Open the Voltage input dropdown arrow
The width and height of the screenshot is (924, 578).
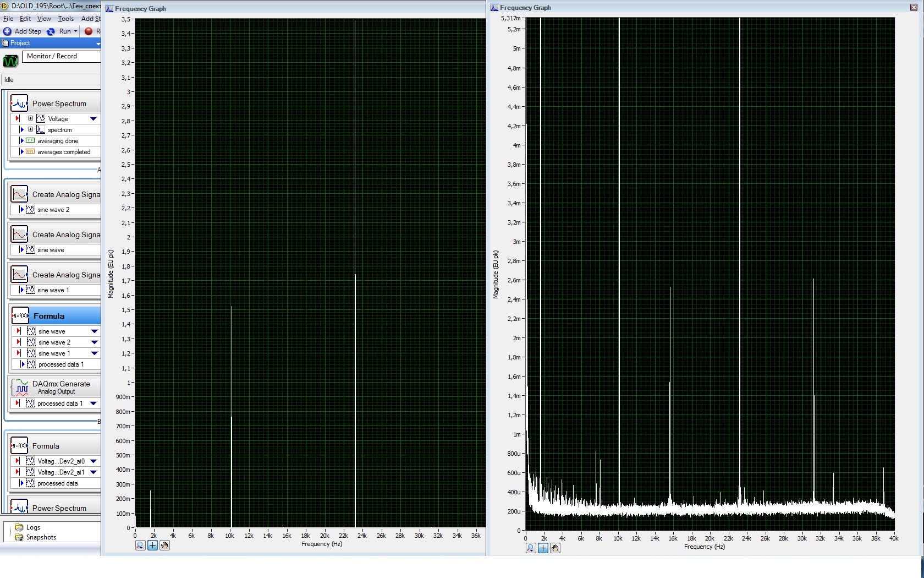(x=94, y=119)
